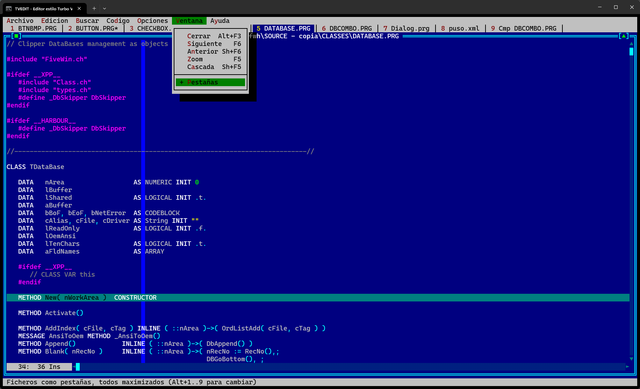Switch to the 1 BTNBMP.PRG tab
Viewport: 640px width, 389px height.
[33, 28]
